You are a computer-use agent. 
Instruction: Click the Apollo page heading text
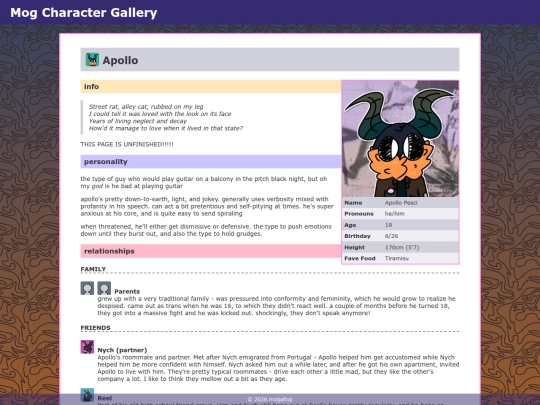point(120,60)
